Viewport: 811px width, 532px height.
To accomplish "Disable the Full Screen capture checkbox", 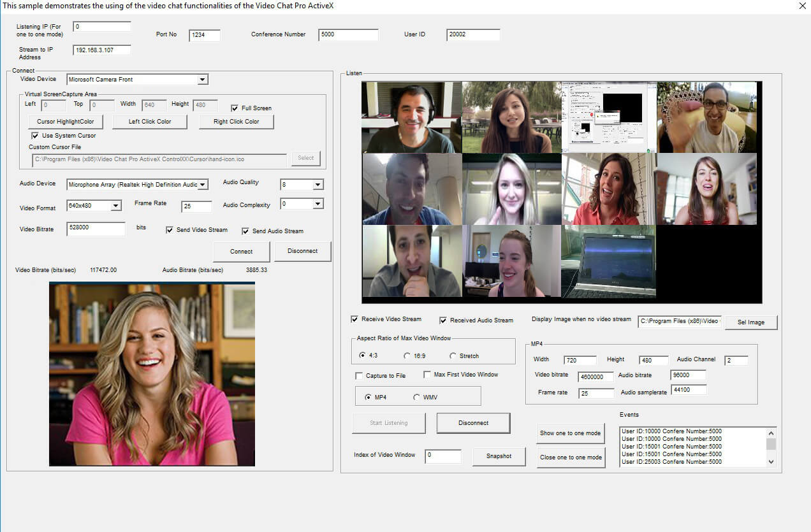I will pos(235,108).
